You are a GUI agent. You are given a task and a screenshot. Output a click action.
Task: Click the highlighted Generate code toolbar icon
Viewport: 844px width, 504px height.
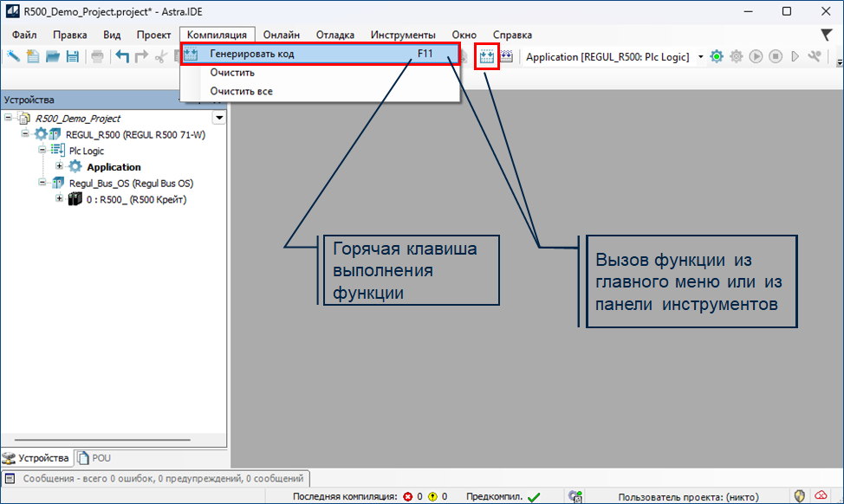pos(487,56)
